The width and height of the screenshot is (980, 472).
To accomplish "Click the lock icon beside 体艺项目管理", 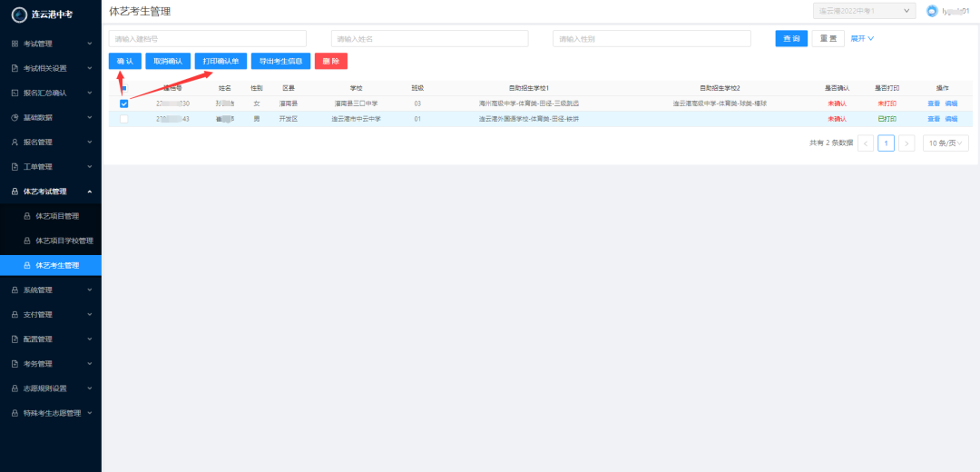I will point(27,216).
